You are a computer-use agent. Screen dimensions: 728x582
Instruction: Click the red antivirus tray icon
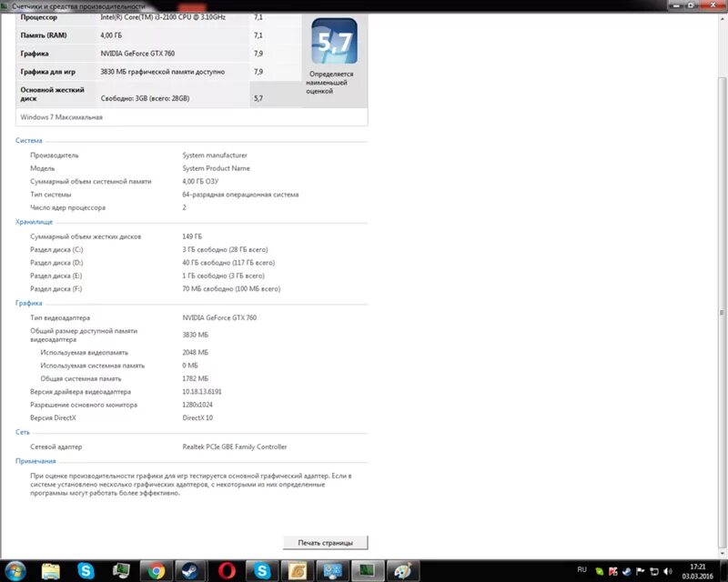click(x=612, y=571)
